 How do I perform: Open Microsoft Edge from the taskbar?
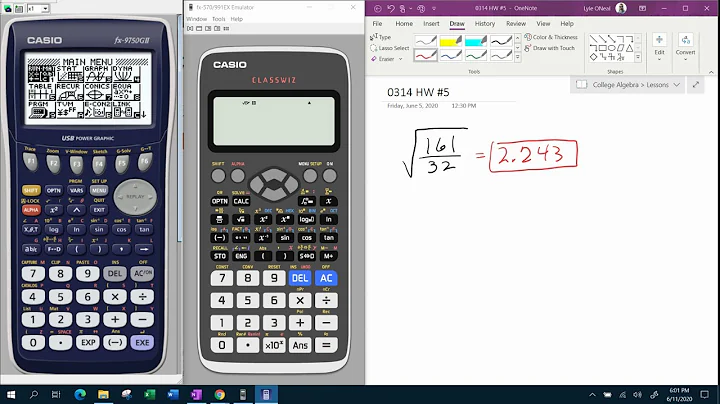(80, 394)
